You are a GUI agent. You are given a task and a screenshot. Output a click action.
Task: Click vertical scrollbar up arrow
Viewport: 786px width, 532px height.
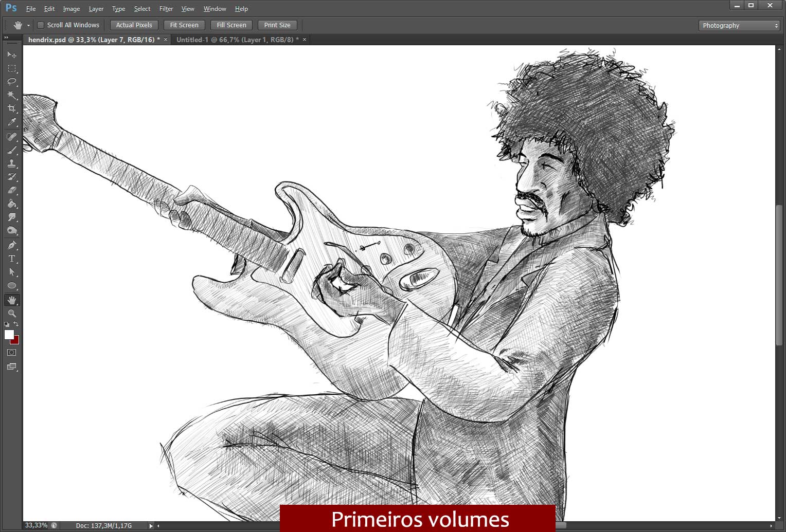point(780,48)
